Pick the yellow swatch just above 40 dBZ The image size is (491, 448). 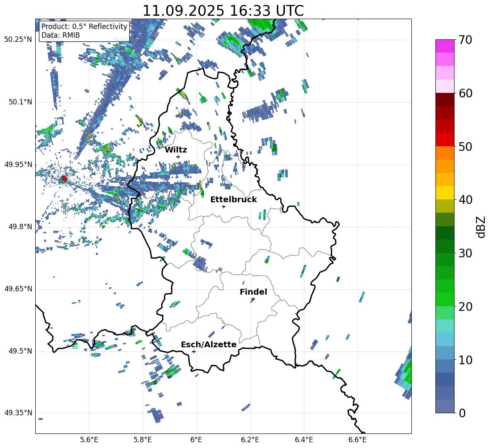coord(445,192)
